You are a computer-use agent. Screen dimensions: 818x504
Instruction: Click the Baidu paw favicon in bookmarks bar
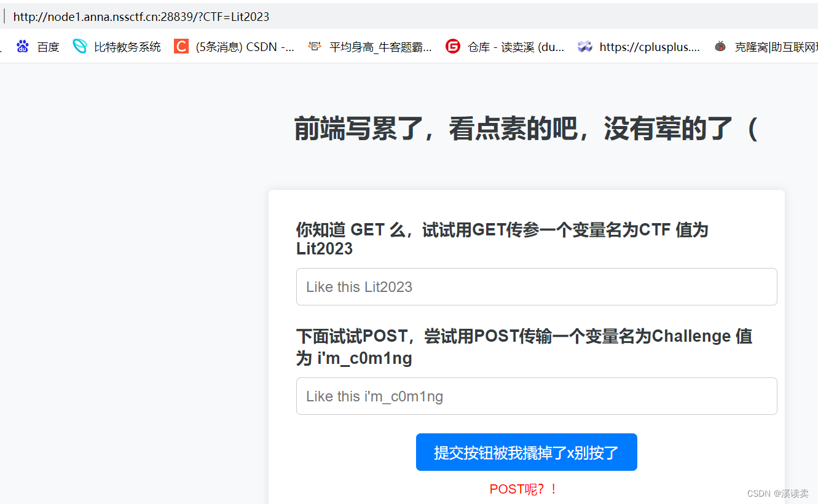point(23,46)
